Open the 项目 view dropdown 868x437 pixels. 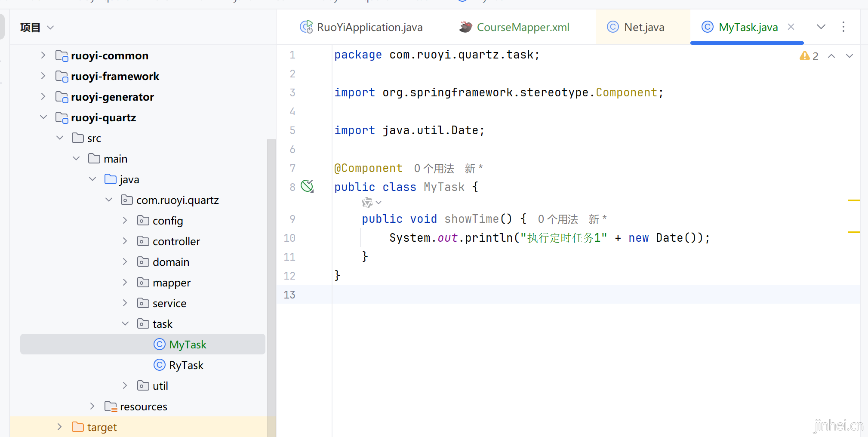coord(37,28)
